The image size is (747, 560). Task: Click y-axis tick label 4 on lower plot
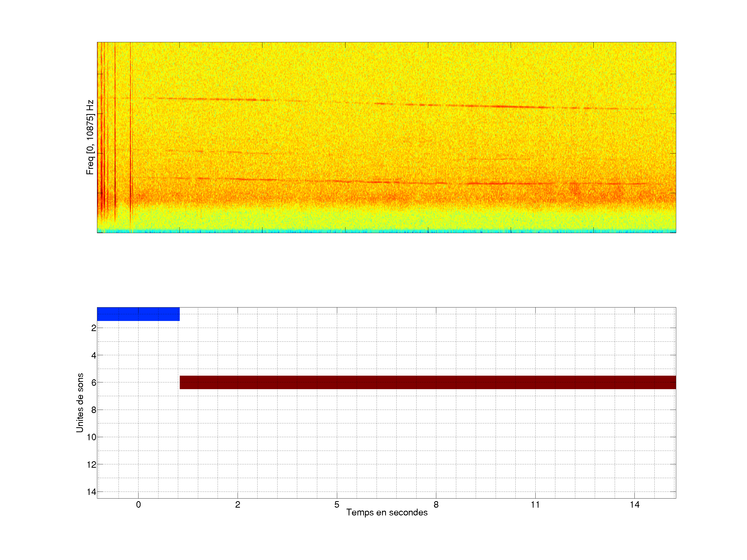[94, 355]
